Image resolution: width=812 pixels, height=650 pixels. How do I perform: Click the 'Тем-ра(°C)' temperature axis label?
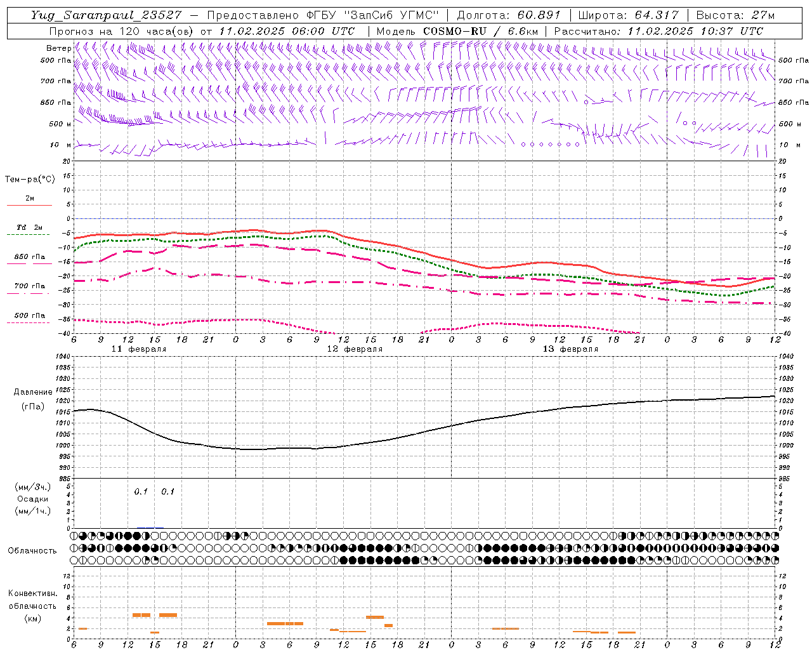point(30,180)
